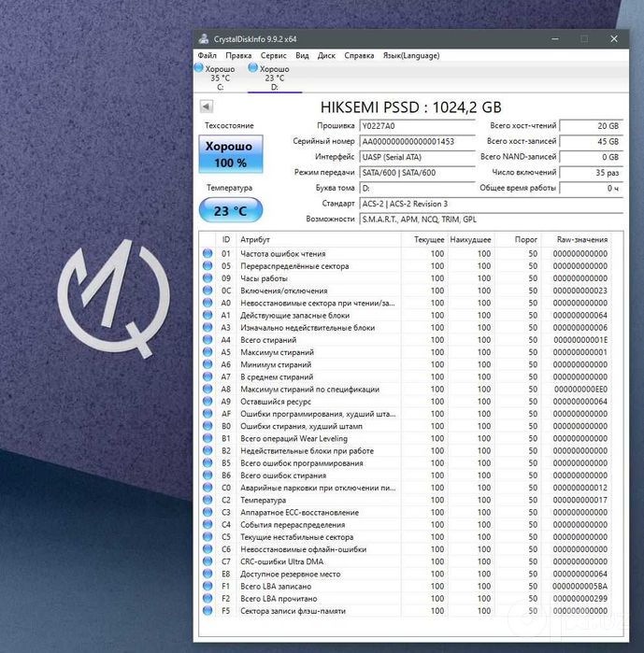Click power-on count value 35 раз
The height and width of the screenshot is (653, 644).
[x=591, y=173]
